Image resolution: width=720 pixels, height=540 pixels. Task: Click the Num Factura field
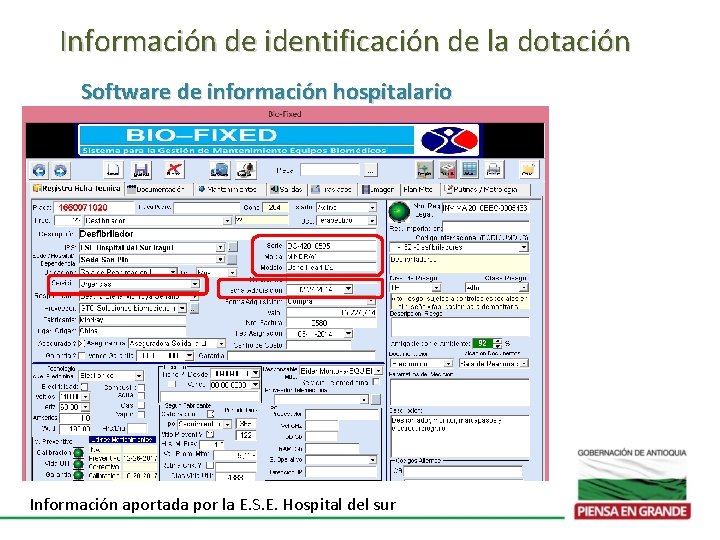(332, 323)
